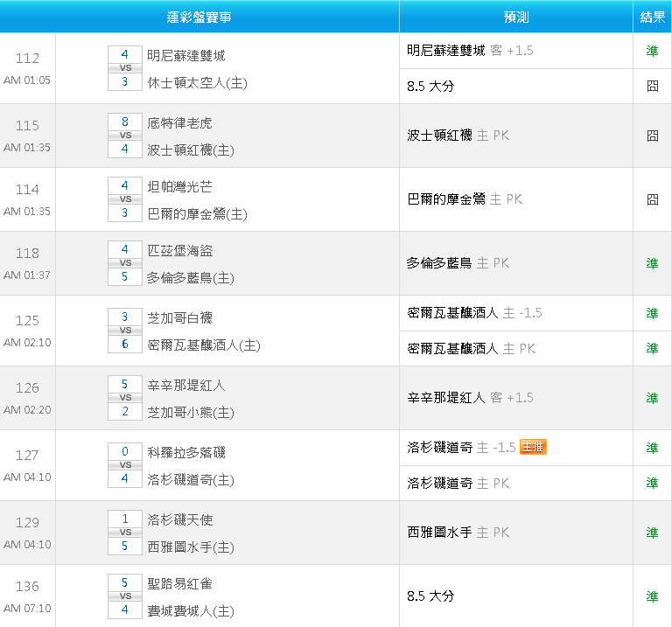Click game time AM 07:10
Viewport: 672px width, 627px height.
tap(27, 608)
